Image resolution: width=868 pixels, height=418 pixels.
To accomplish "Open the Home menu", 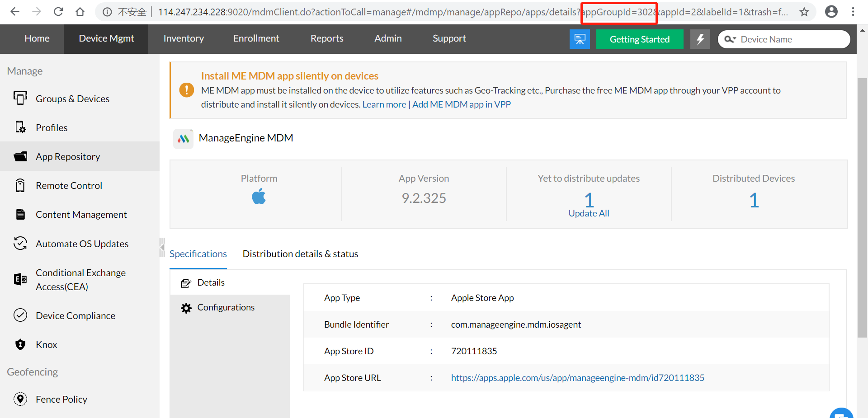I will tap(37, 39).
